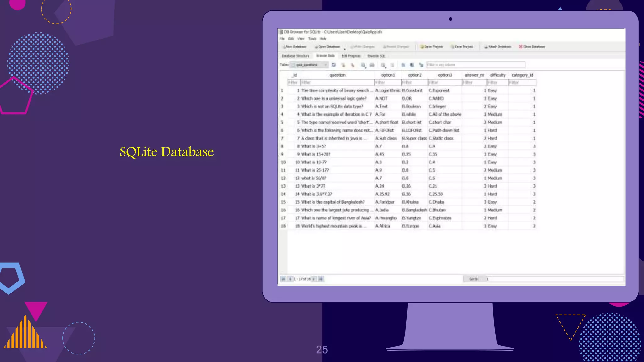644x362 pixels.
Task: Click the _id column header
Action: (294, 75)
